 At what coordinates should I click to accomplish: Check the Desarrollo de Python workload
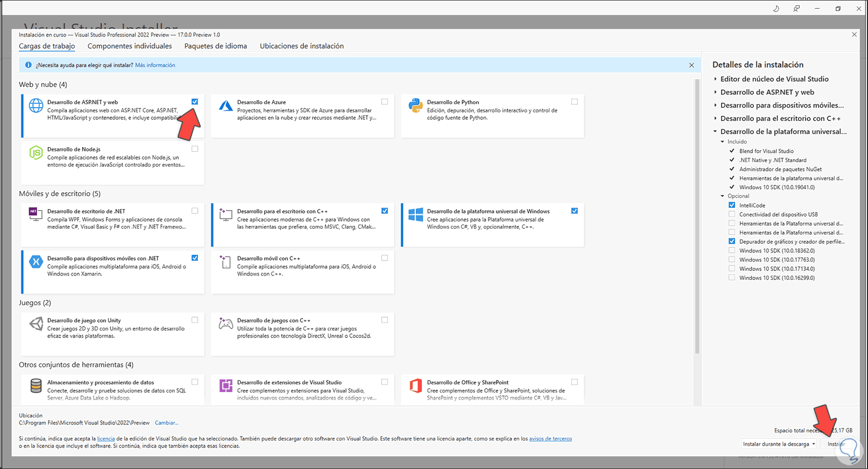[575, 102]
